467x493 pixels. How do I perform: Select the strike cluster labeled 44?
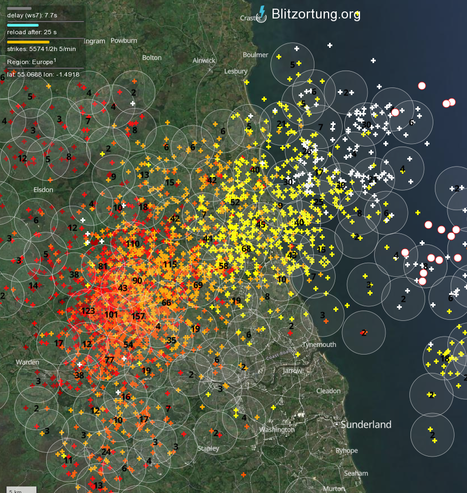[207, 239]
